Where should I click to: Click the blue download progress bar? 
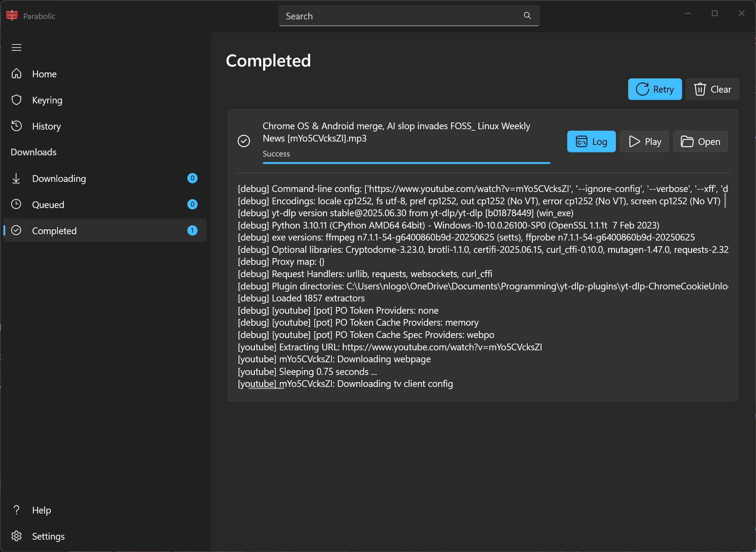pyautogui.click(x=406, y=163)
